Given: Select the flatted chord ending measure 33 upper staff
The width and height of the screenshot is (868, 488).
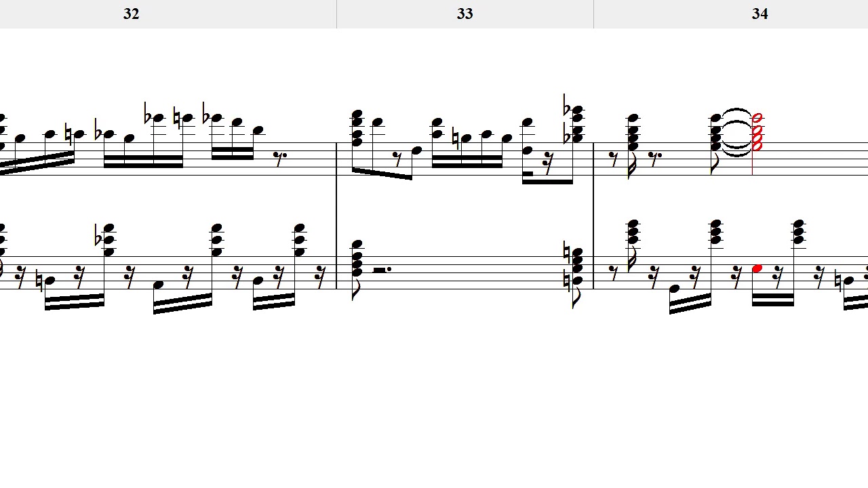Looking at the screenshot, I should 576,124.
